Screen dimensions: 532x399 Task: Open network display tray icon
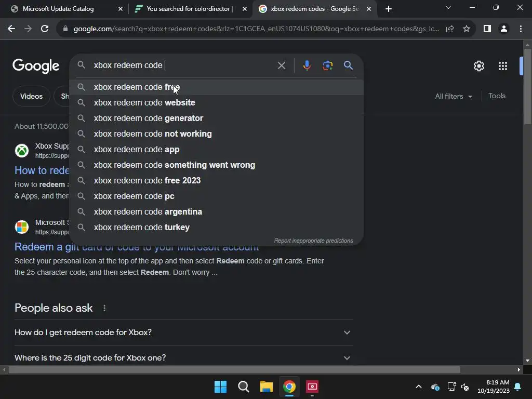pos(451,387)
